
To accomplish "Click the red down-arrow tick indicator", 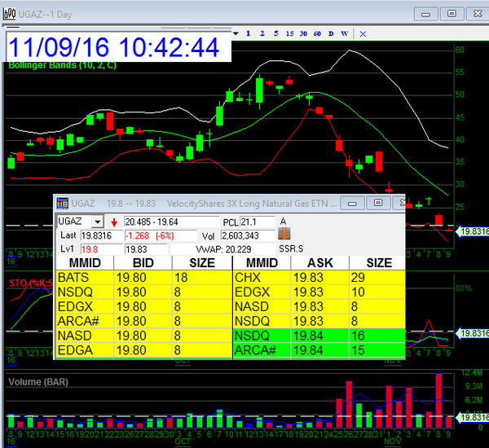I will 114,222.
